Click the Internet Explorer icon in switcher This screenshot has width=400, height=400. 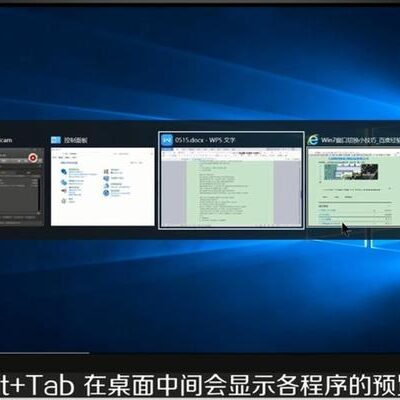(313, 140)
